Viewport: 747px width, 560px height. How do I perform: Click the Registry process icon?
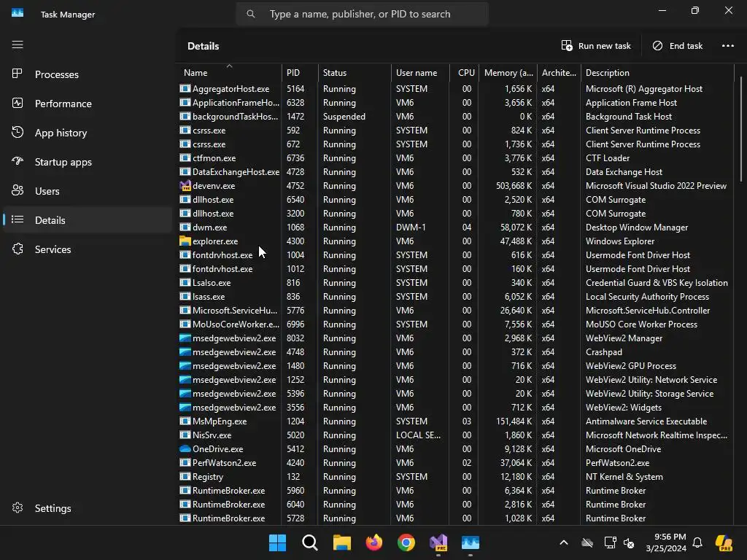pyautogui.click(x=185, y=476)
